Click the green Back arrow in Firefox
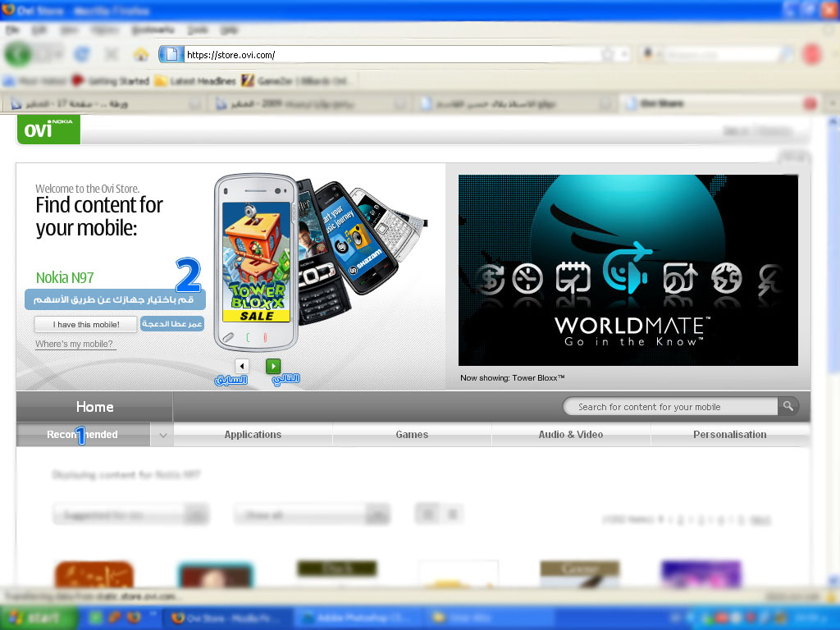Screen dimensions: 840x630 [18, 54]
